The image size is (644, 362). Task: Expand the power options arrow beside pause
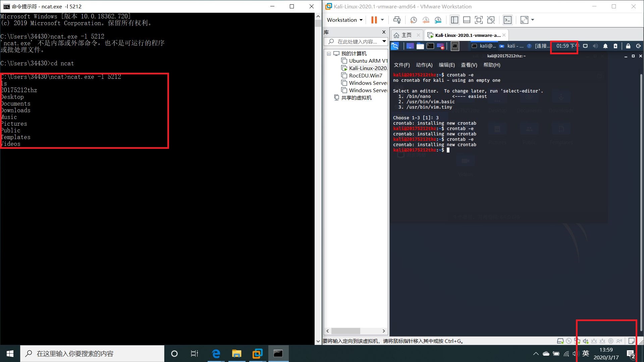coord(382,20)
